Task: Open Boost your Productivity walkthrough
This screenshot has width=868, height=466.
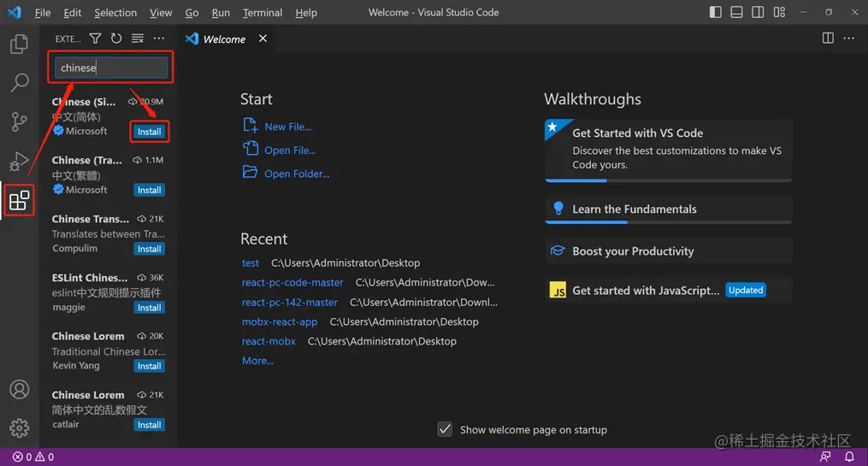Action: click(668, 251)
